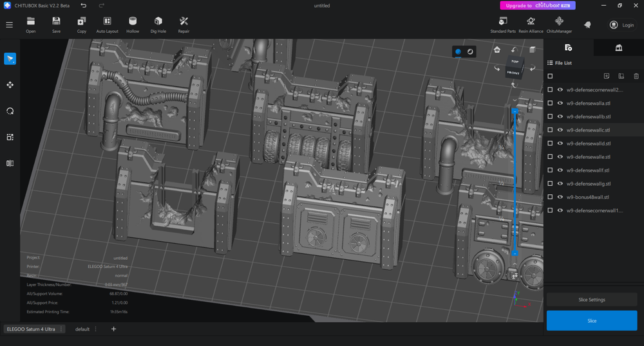This screenshot has width=644, height=346.
Task: Click the blue layer slider track
Action: click(x=515, y=183)
